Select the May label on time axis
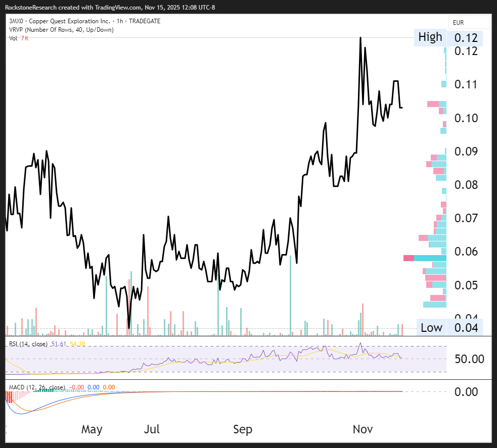 pos(92,429)
